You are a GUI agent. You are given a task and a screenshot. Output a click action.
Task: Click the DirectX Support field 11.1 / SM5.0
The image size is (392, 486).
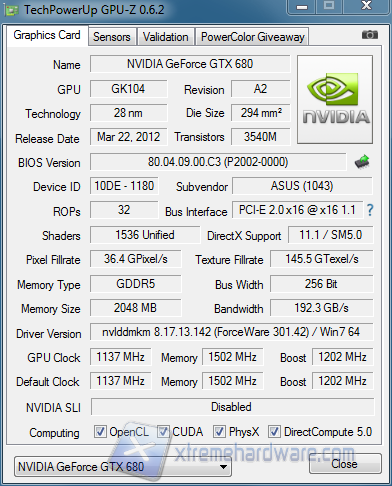(x=331, y=235)
